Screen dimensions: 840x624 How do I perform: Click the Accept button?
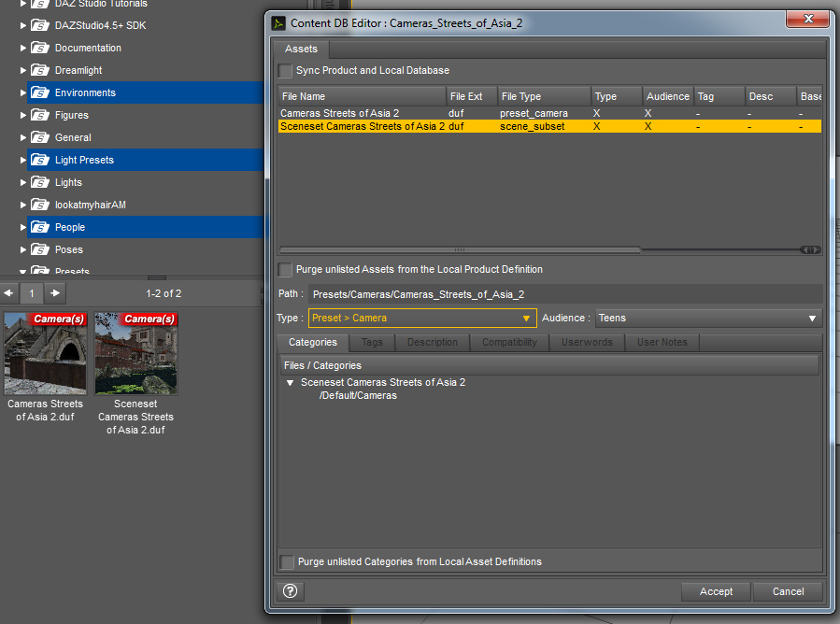pyautogui.click(x=717, y=591)
